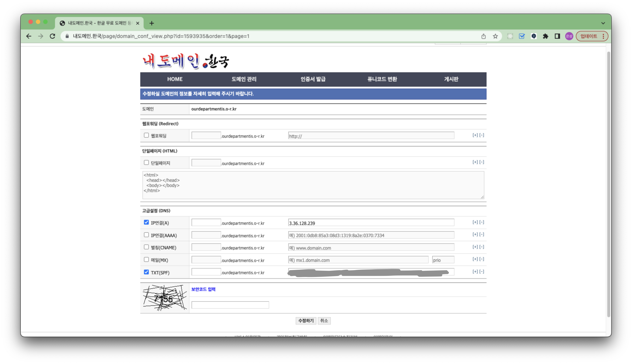This screenshot has width=632, height=364.
Task: Click the 내도메인.한국 site logo
Action: [186, 61]
